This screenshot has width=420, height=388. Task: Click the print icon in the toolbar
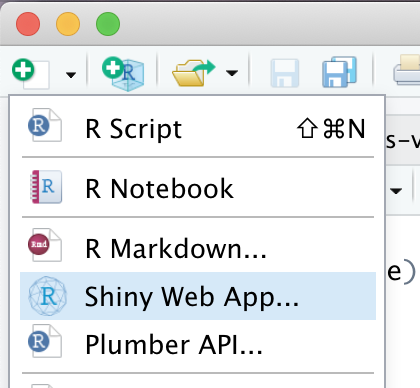[407, 70]
